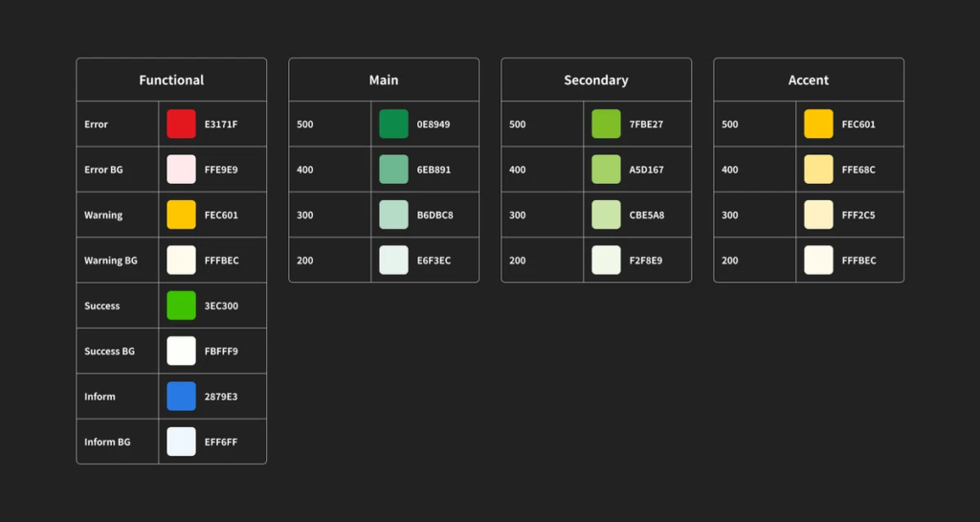The height and width of the screenshot is (522, 980).
Task: Click the hex code E3171F text
Action: point(221,125)
